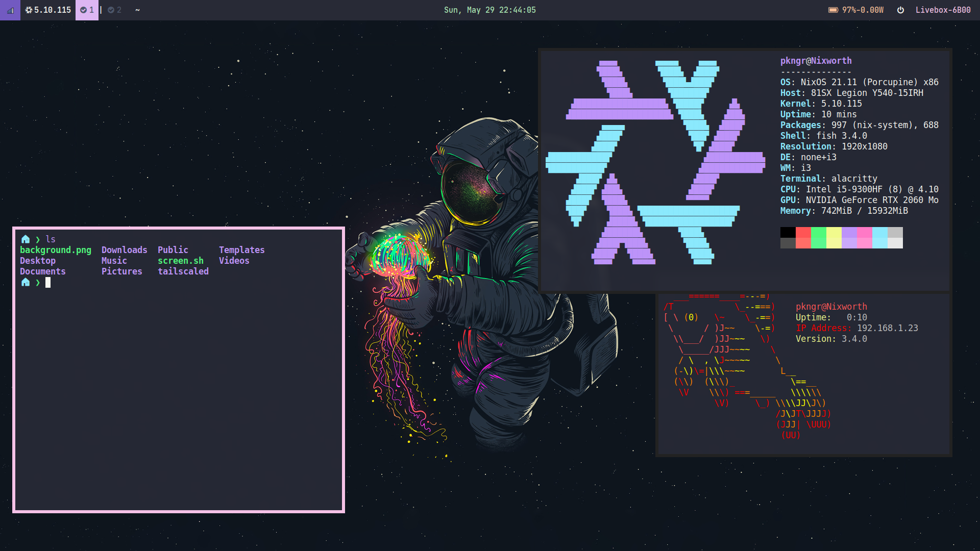Click tailscaled entry in ls output
Image resolution: width=980 pixels, height=551 pixels.
click(x=183, y=271)
